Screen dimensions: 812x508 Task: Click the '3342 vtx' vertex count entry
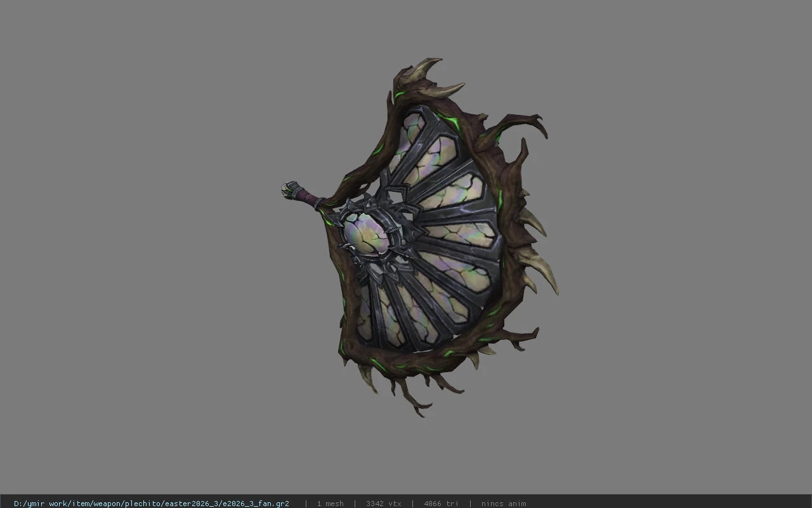click(384, 504)
